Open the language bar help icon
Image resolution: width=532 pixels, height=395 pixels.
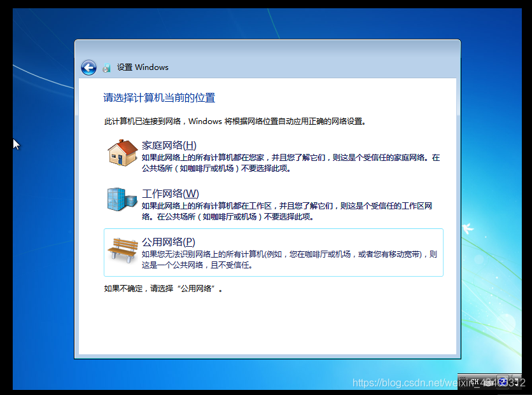(x=503, y=382)
